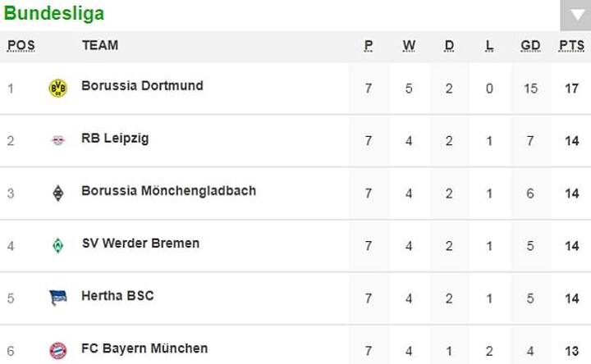Viewport: 591px width, 364px height.
Task: Sort by the L losses column header
Action: 489,46
